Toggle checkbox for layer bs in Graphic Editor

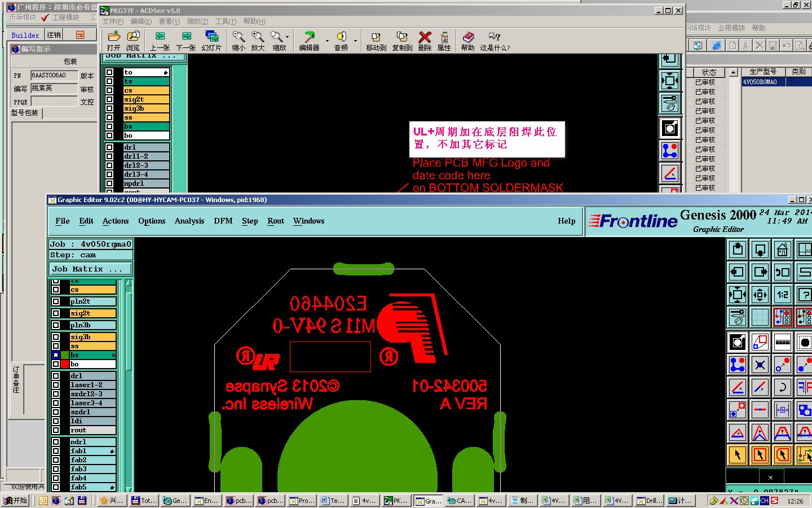pyautogui.click(x=56, y=355)
